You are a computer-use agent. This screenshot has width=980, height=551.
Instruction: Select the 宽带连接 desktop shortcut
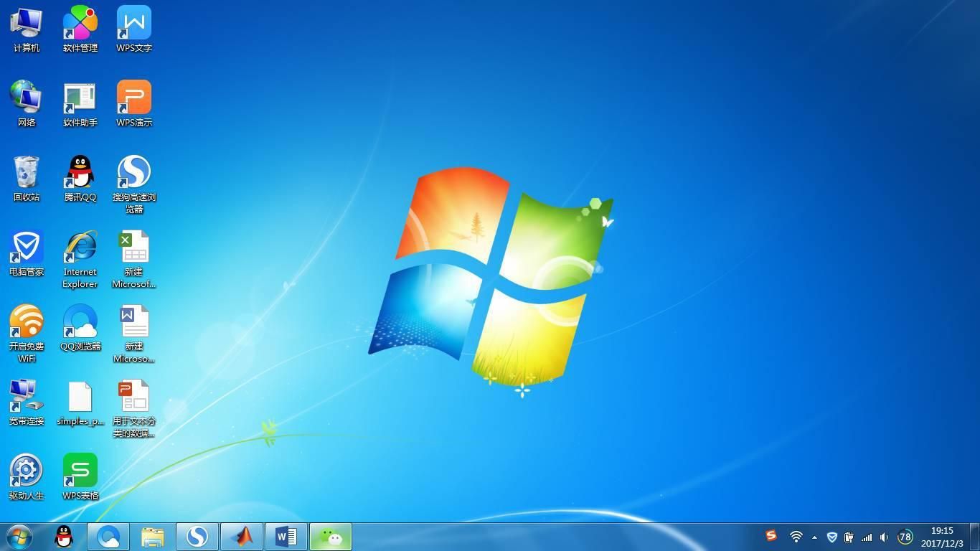[x=27, y=402]
